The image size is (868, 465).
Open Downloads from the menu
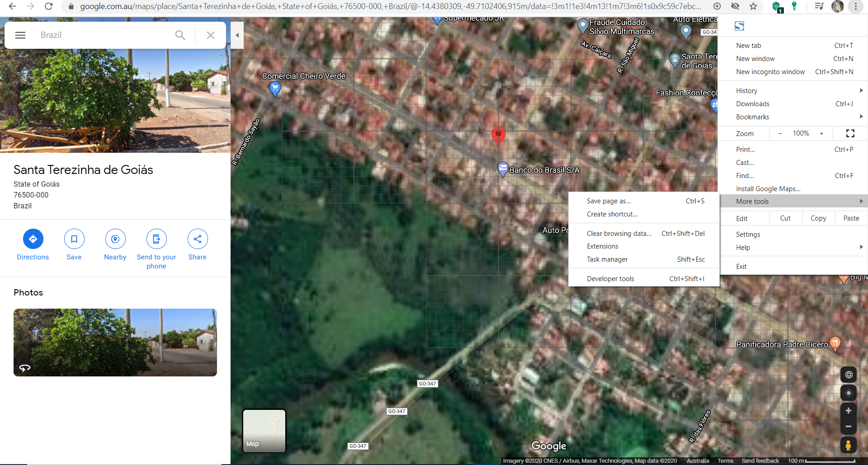[x=793, y=104]
